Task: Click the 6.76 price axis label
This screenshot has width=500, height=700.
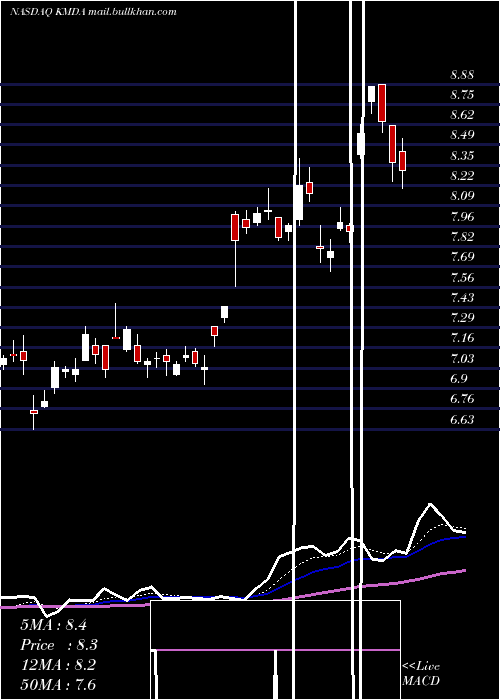Action: pos(462,398)
